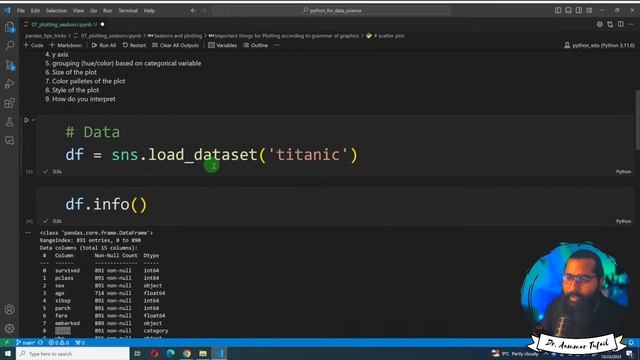Toggle secondary side bar layout icon
This screenshot has width=640, height=360.
pos(579,11)
